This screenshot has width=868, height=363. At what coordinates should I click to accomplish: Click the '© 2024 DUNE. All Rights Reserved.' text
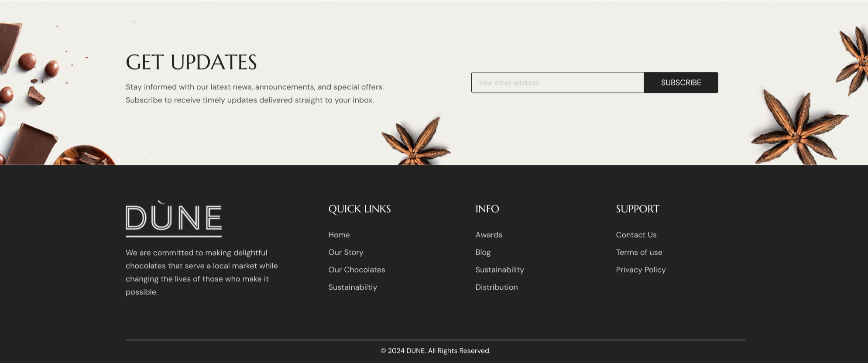click(x=436, y=351)
